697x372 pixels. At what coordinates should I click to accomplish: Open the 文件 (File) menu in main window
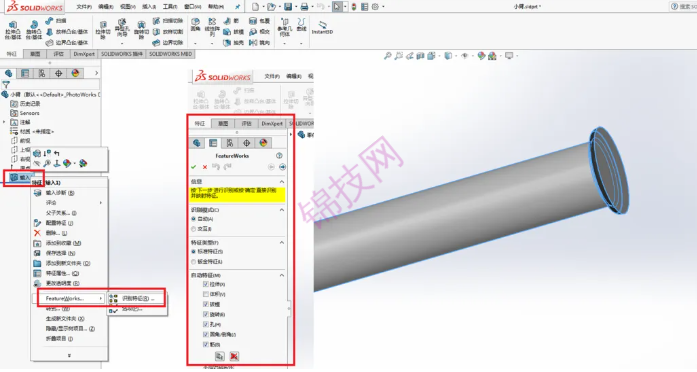click(x=84, y=7)
